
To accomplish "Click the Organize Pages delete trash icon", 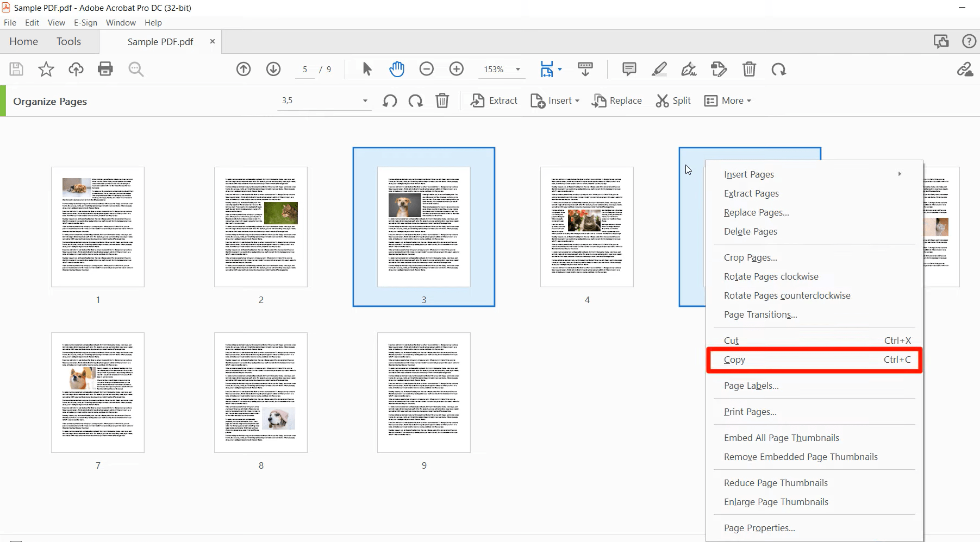I will [442, 100].
